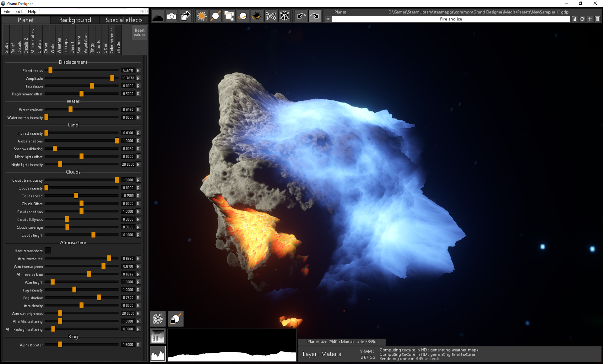
Task: Enable the Have atmosphere checkbox
Action: pyautogui.click(x=48, y=251)
